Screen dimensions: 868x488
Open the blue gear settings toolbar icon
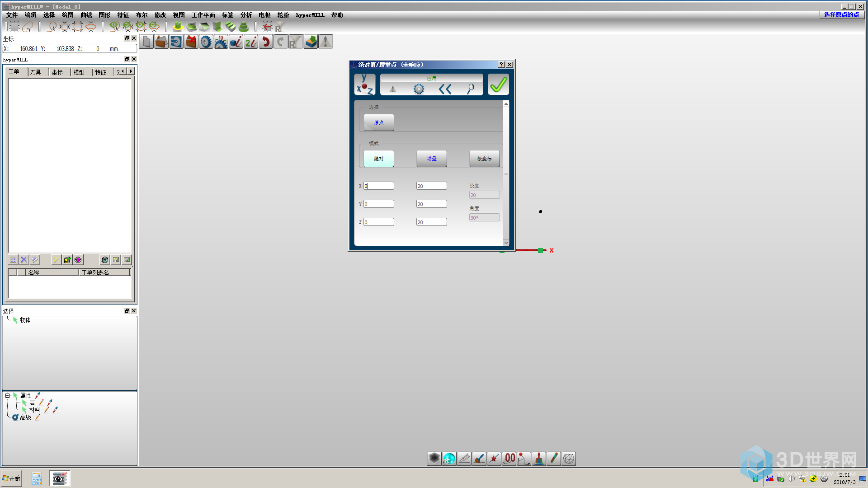tap(206, 42)
